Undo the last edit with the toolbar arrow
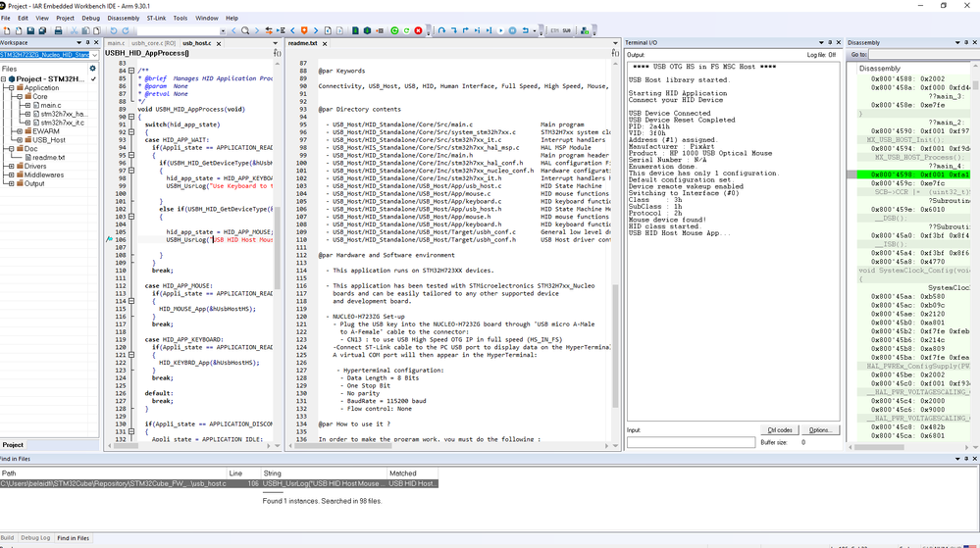This screenshot has height=548, width=980. 113,30
